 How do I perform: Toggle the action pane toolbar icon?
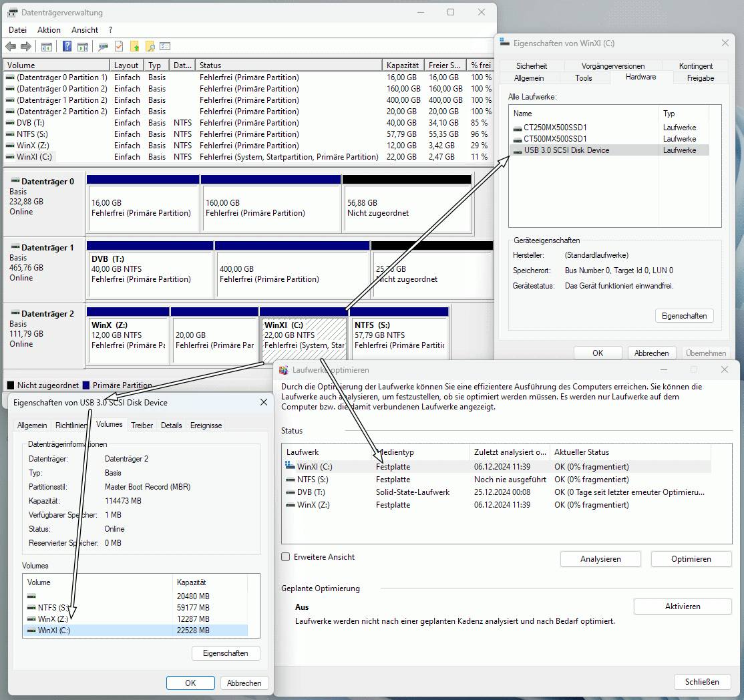coord(83,47)
